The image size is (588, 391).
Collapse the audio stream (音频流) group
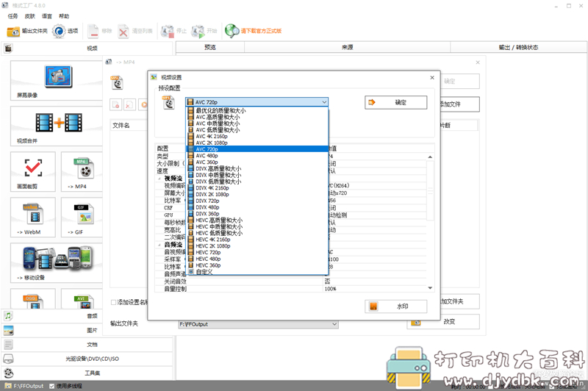point(159,245)
